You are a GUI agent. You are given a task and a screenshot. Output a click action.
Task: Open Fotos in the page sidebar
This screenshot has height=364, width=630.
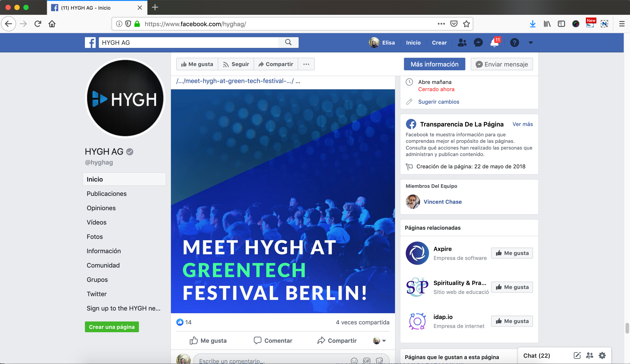(x=95, y=237)
